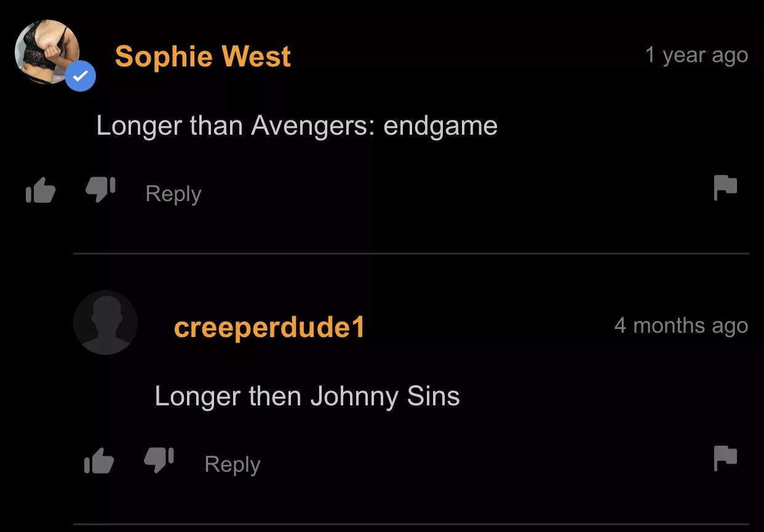Click the '4 months ago' timestamp

(681, 325)
